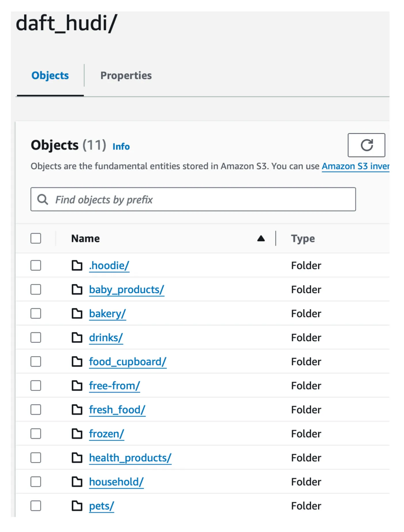Click the folder icon beside household/
This screenshot has width=404, height=532.
point(77,482)
